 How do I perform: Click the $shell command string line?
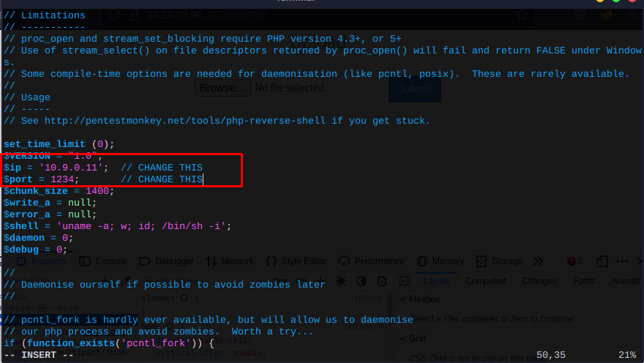[x=118, y=226]
